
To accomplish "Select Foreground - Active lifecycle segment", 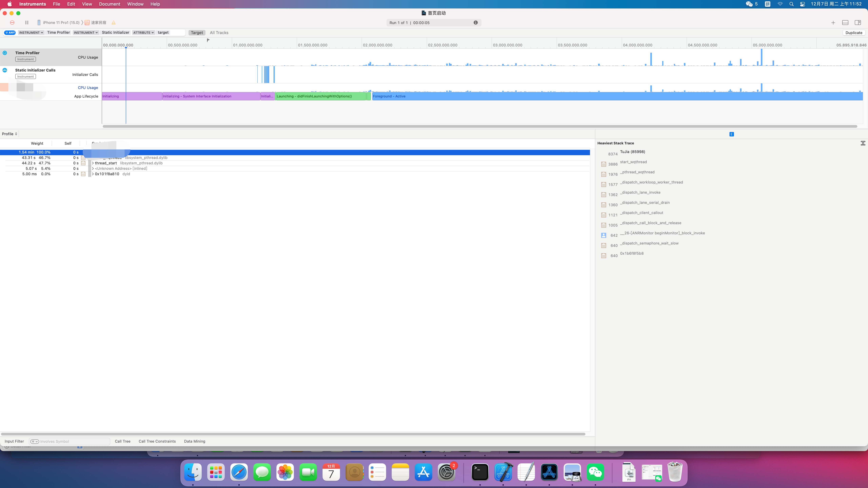I will tap(617, 96).
